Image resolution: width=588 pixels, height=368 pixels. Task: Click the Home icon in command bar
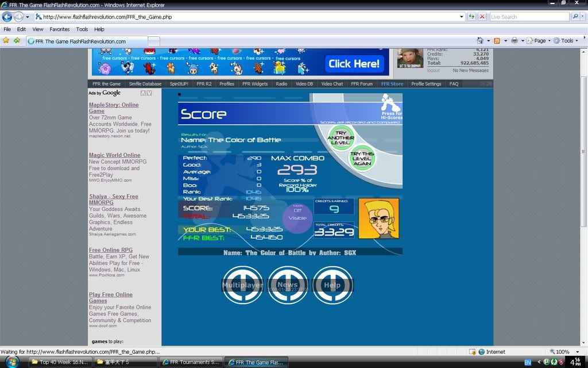pyautogui.click(x=480, y=41)
